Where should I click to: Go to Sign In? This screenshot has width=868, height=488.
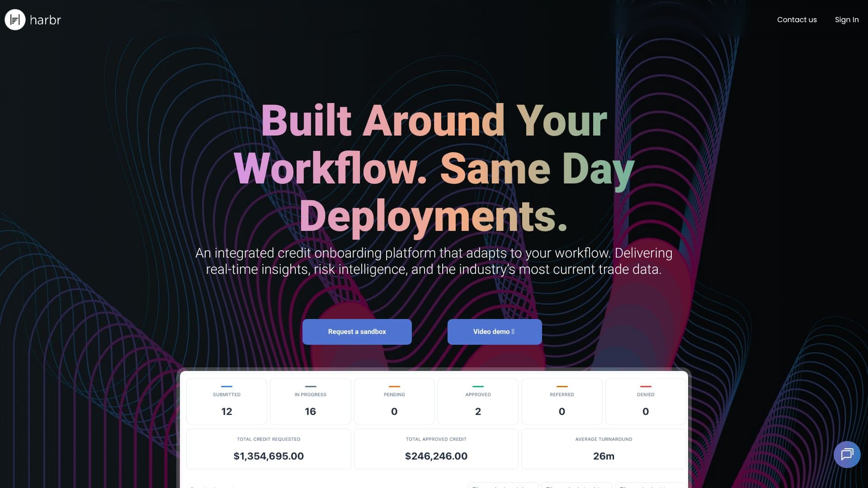[846, 19]
